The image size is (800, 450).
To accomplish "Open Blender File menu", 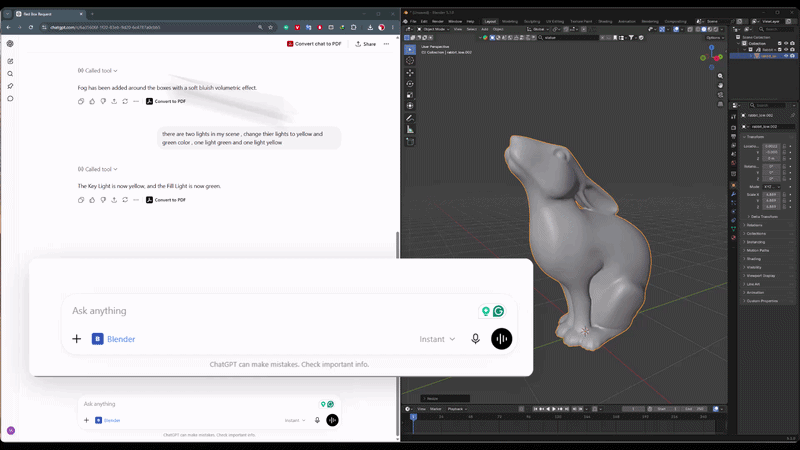I will (413, 21).
